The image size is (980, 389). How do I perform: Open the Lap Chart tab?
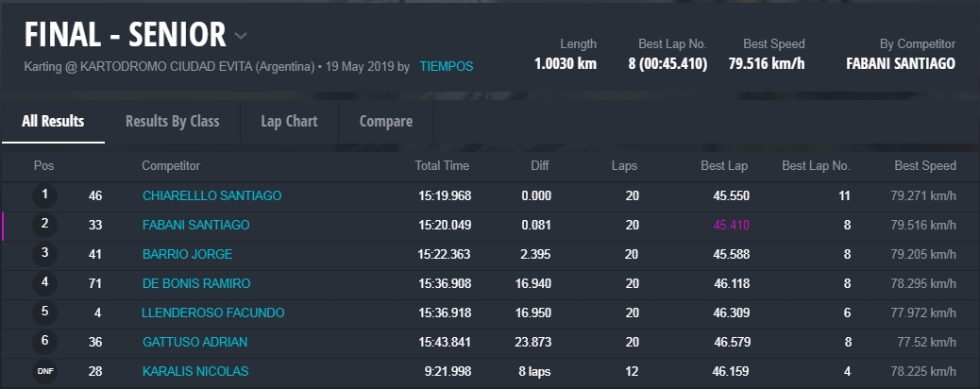pos(289,122)
